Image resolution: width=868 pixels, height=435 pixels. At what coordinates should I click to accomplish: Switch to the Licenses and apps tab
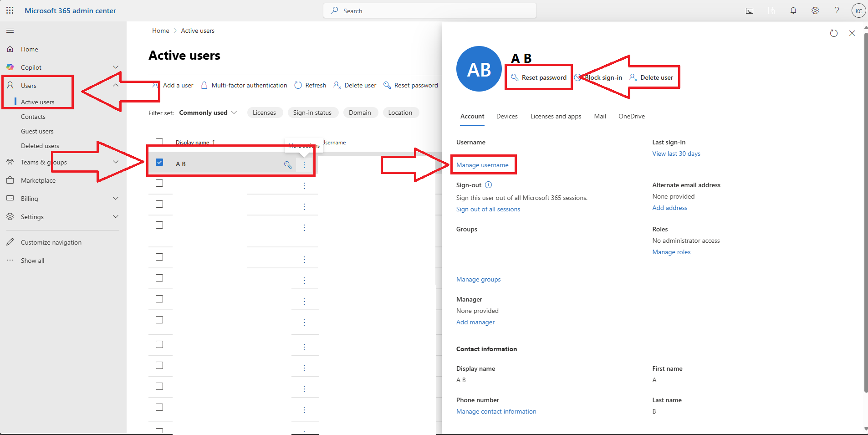point(556,117)
